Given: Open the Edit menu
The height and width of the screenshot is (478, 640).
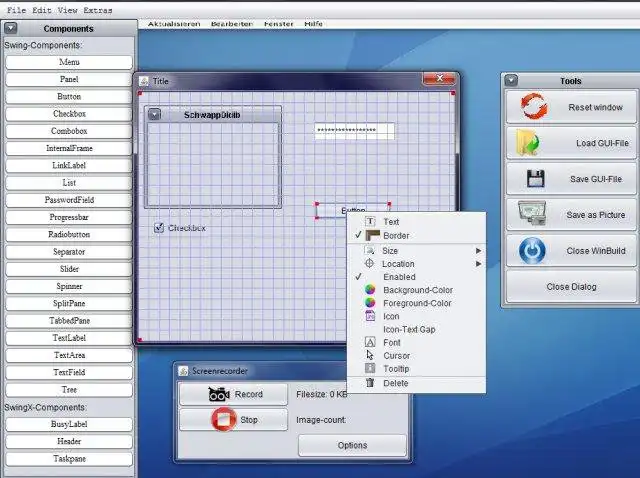Looking at the screenshot, I should tap(42, 10).
